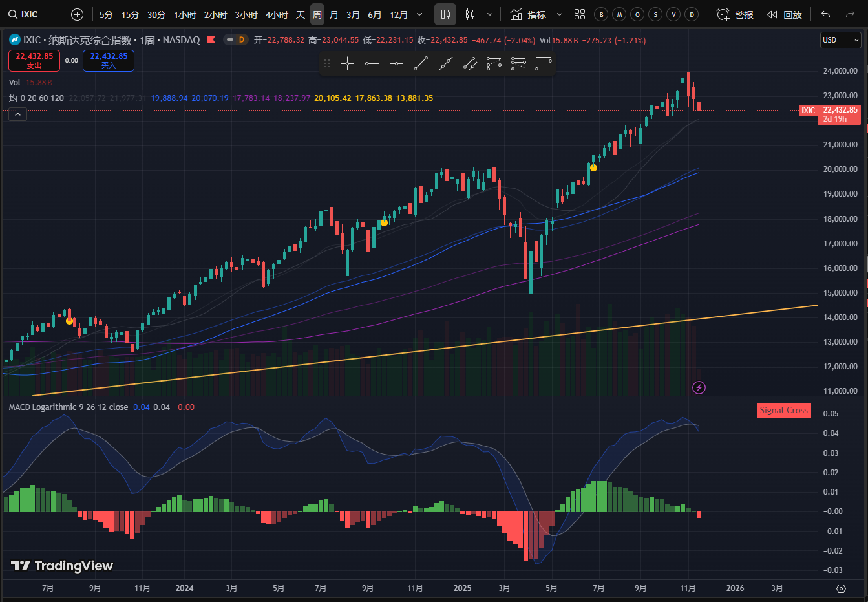Click the red 卖出 sell button

pyautogui.click(x=34, y=61)
